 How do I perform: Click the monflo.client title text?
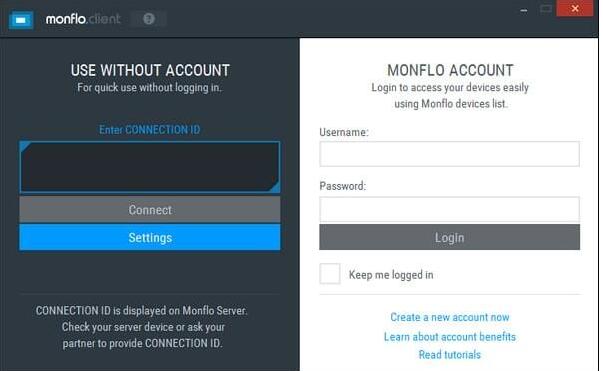pyautogui.click(x=83, y=18)
